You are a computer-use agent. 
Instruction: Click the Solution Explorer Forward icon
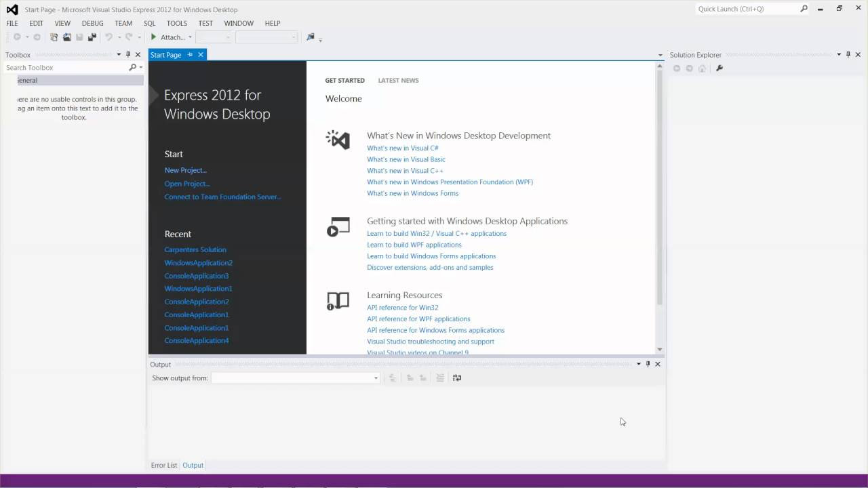[689, 68]
